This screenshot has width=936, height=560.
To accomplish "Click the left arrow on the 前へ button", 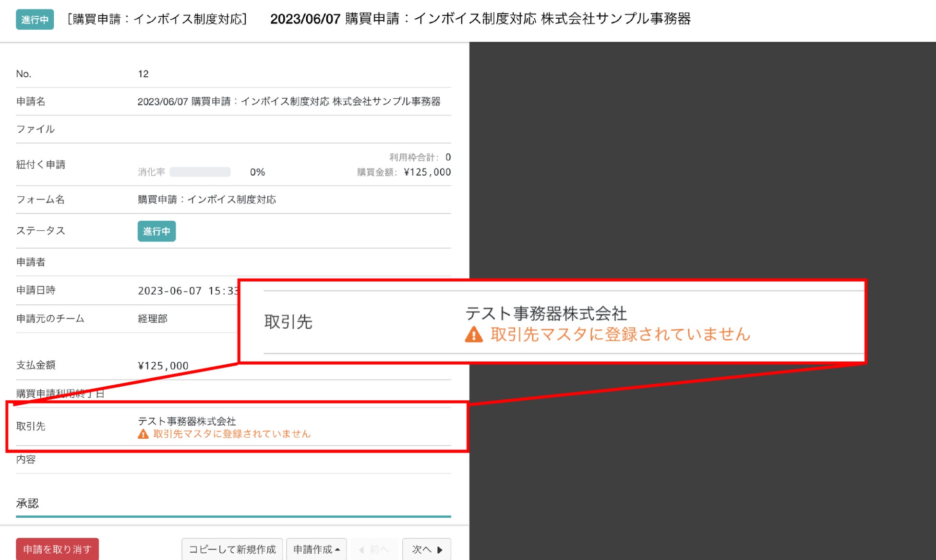I will pos(361,550).
